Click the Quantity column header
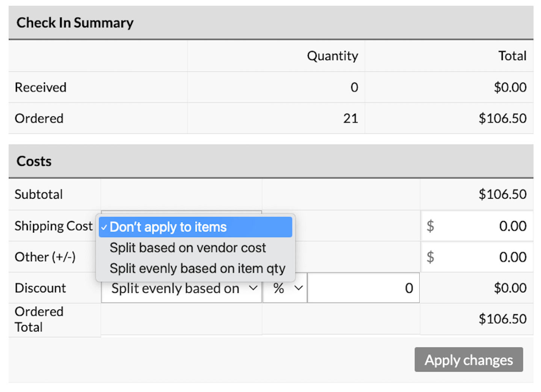The width and height of the screenshot is (541, 392). (332, 56)
